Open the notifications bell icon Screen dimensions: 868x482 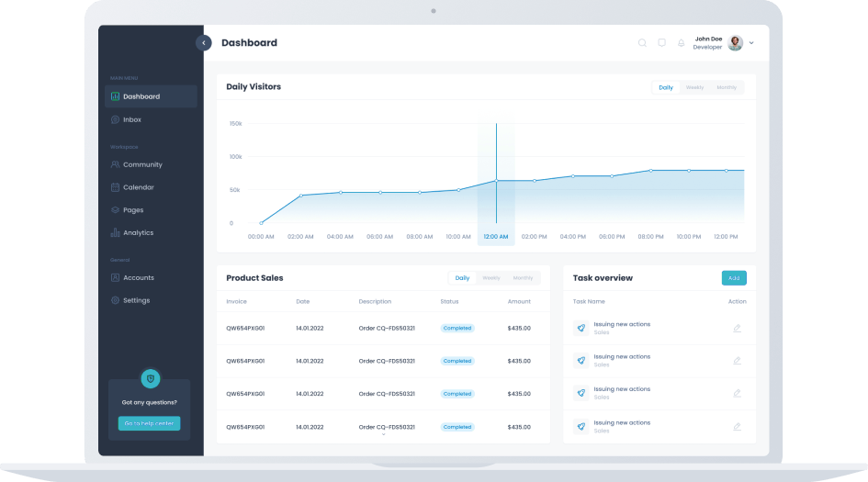(x=681, y=42)
